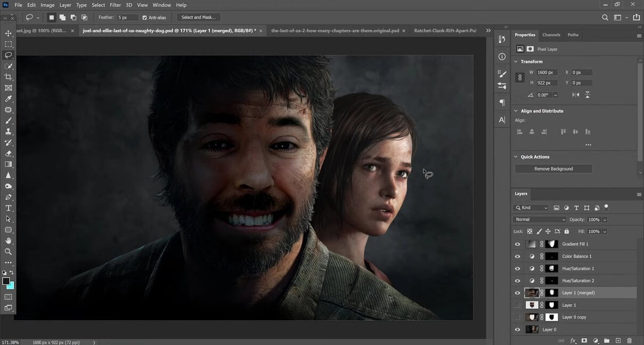Click the Feather input field
This screenshot has height=345, width=644.
pos(127,18)
